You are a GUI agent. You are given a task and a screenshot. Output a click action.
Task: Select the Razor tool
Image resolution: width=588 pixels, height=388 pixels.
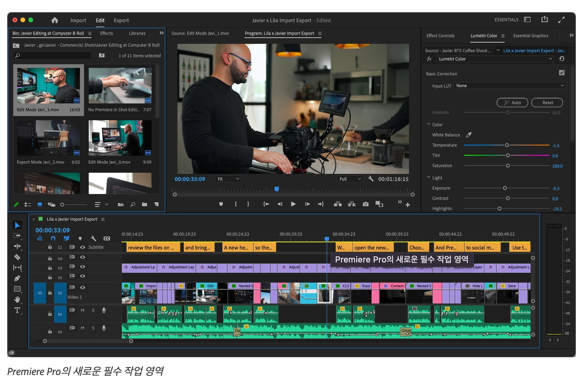(17, 257)
